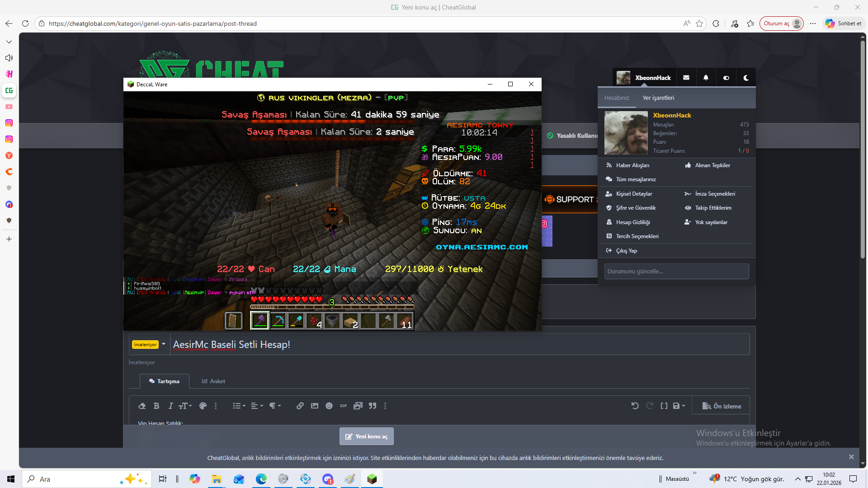Open Şifre ve Güvenlik link

pyautogui.click(x=636, y=208)
